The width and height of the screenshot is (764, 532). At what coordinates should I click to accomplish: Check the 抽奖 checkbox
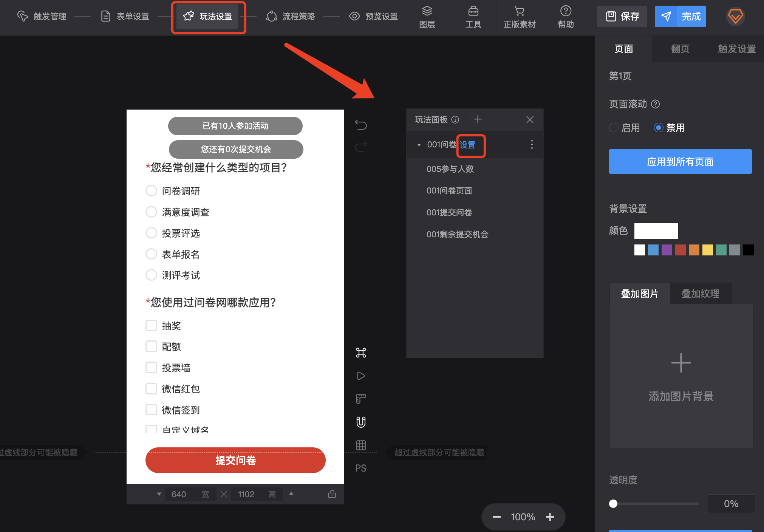(x=151, y=325)
